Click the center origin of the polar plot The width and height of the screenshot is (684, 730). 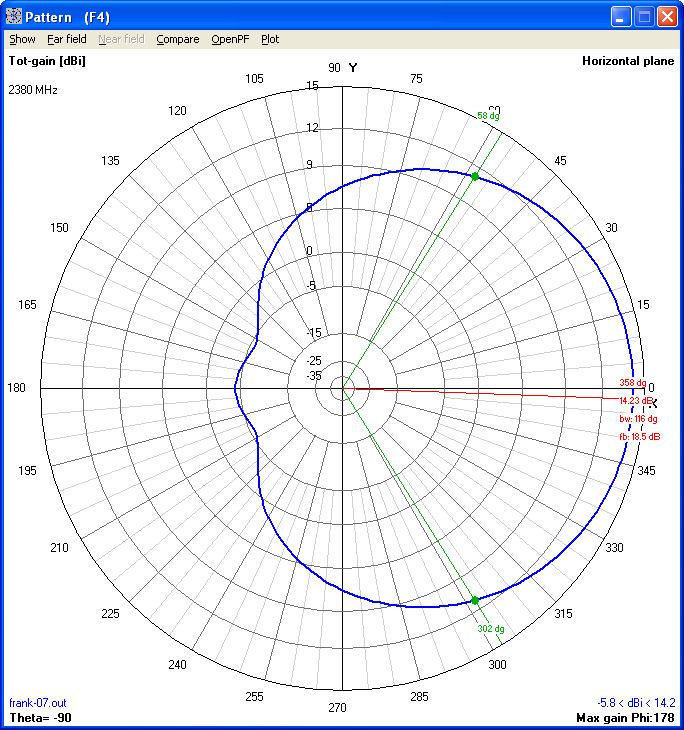[343, 388]
